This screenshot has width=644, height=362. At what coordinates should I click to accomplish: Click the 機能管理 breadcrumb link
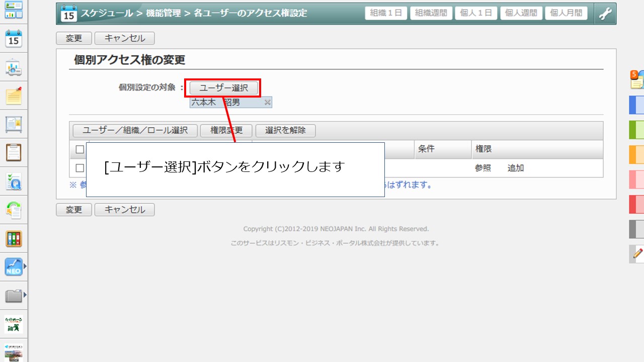point(163,14)
